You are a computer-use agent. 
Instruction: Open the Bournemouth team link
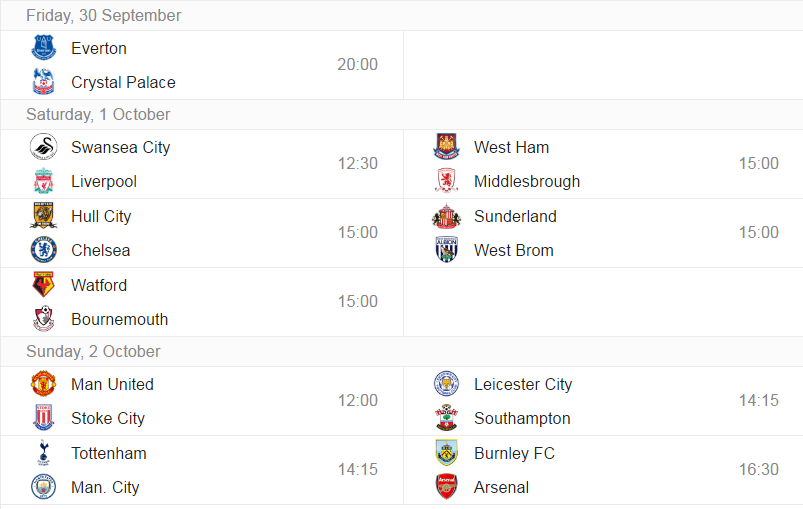(x=119, y=319)
